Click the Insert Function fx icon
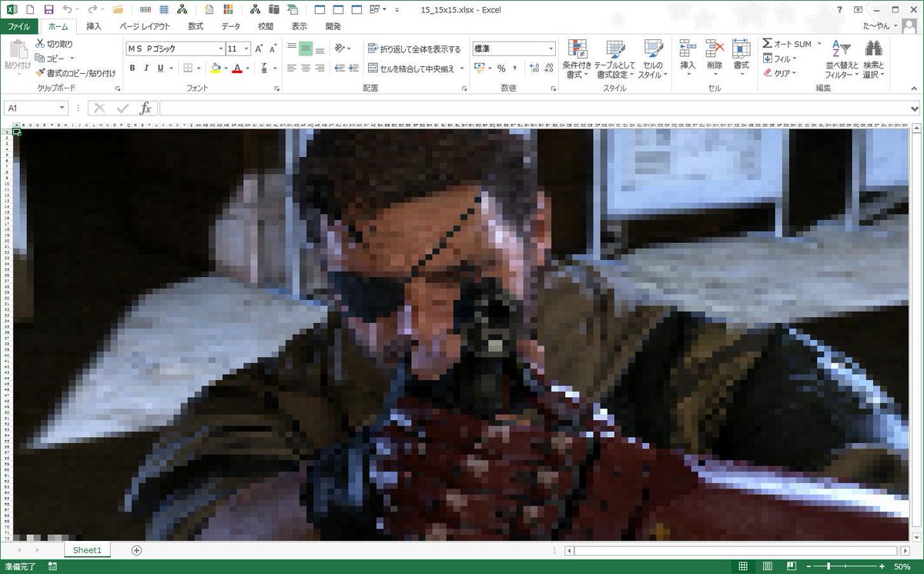This screenshot has height=574, width=924. (145, 108)
